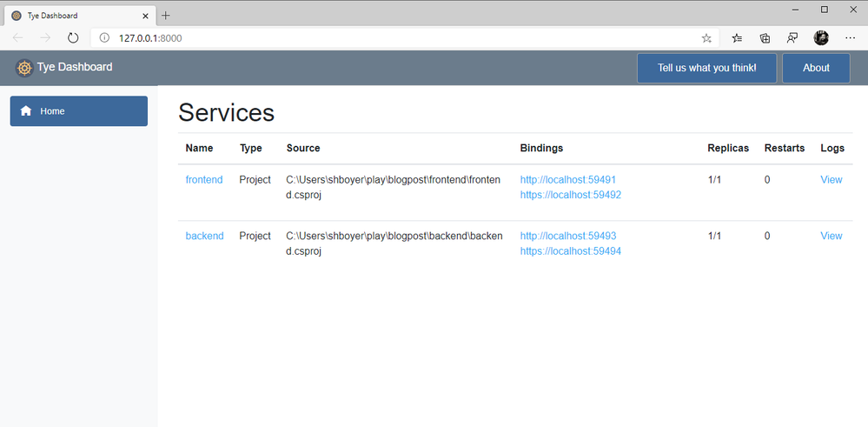Image resolution: width=868 pixels, height=427 pixels.
Task: Click the site information icon in address bar
Action: (104, 38)
